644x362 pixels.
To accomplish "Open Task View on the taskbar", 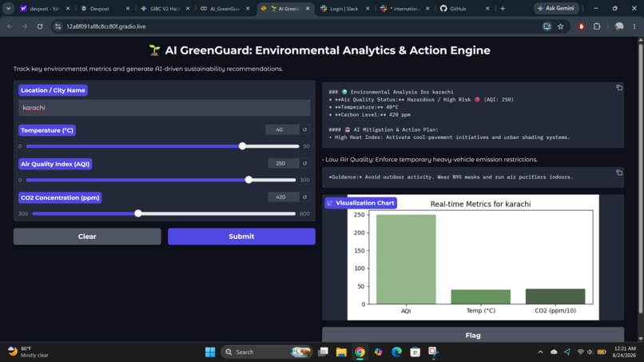I will tap(324, 352).
